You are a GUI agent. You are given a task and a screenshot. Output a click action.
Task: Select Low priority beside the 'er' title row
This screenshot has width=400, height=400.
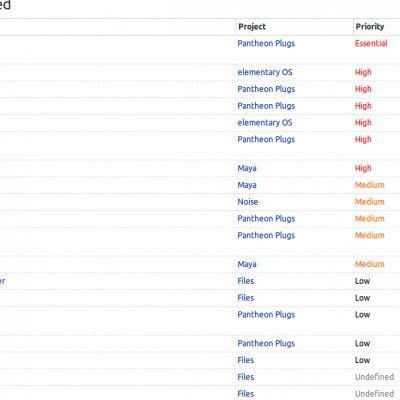click(x=362, y=281)
